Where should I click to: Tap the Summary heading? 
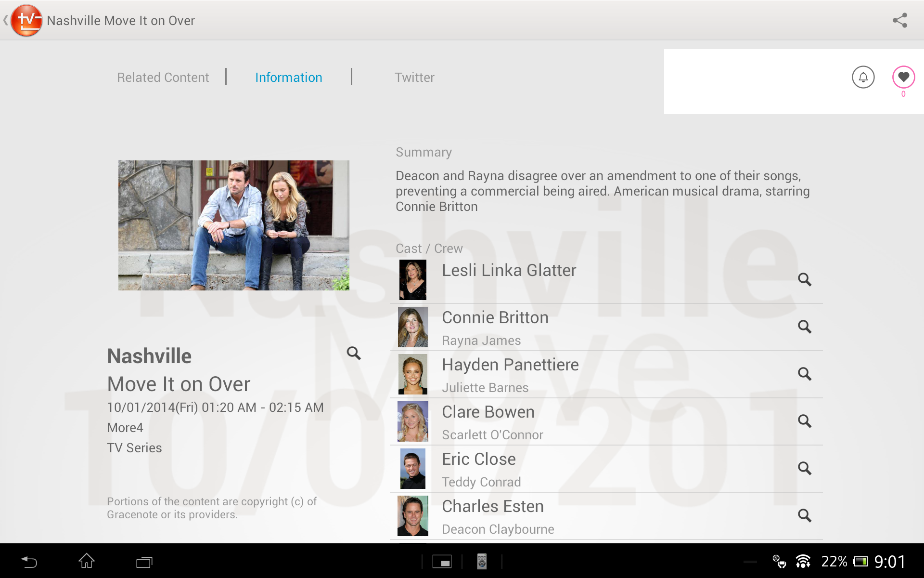[423, 152]
